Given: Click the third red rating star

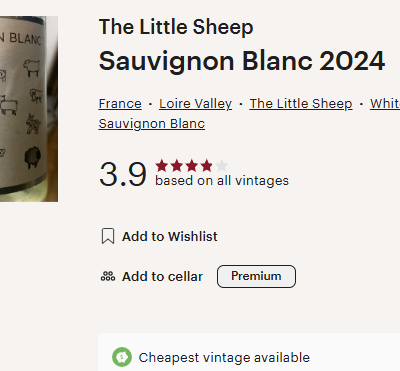Looking at the screenshot, I should 192,165.
